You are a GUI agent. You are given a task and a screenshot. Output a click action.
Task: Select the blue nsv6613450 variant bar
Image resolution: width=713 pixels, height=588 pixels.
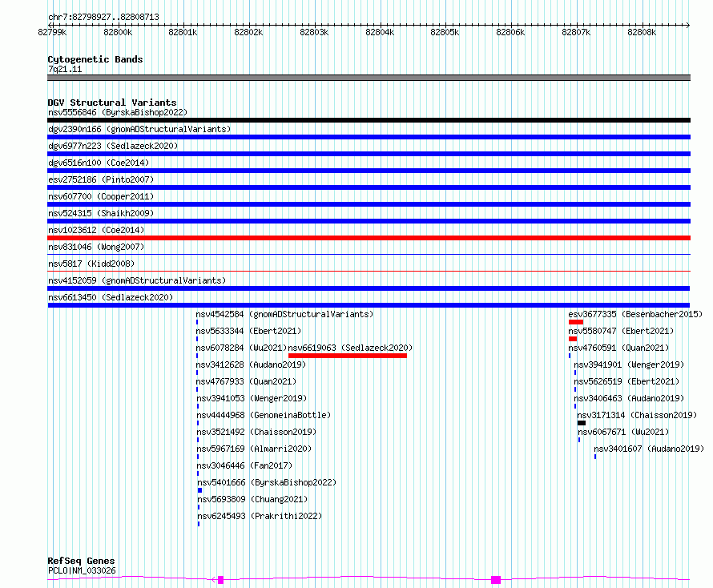(x=369, y=305)
